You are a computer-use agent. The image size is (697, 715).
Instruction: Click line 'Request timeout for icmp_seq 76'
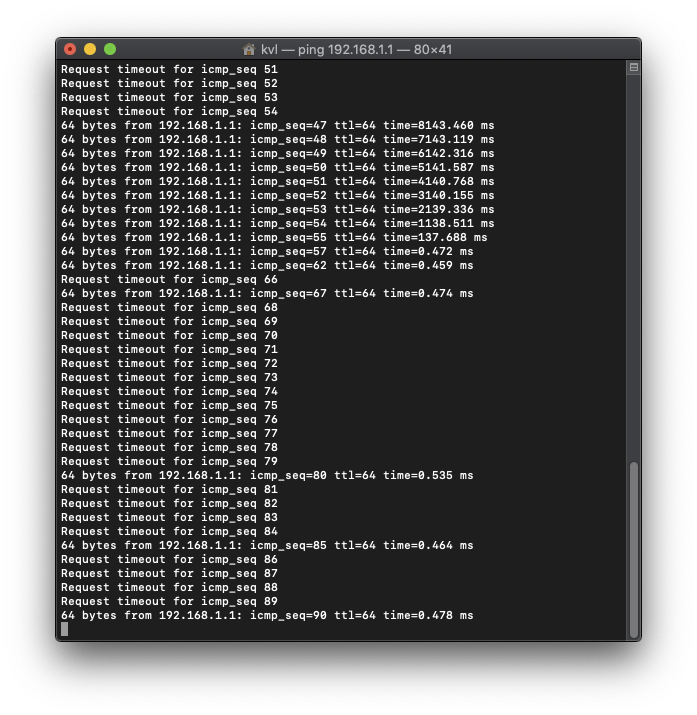(x=169, y=420)
